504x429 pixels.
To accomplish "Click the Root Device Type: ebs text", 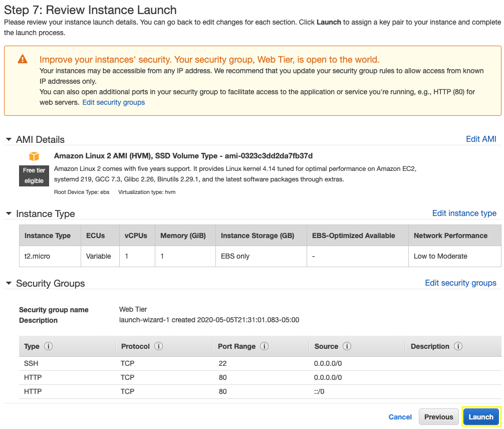I will pos(82,192).
